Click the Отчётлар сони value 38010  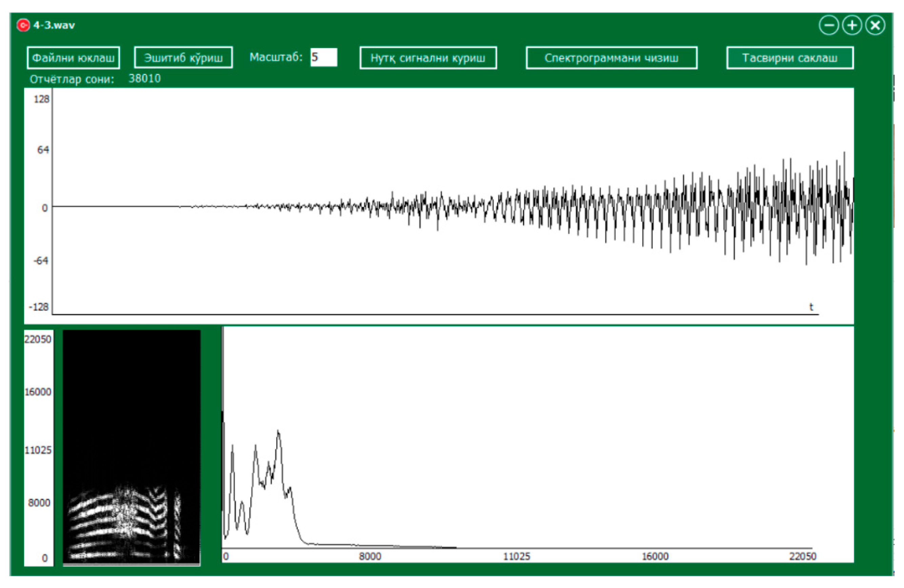pos(144,79)
